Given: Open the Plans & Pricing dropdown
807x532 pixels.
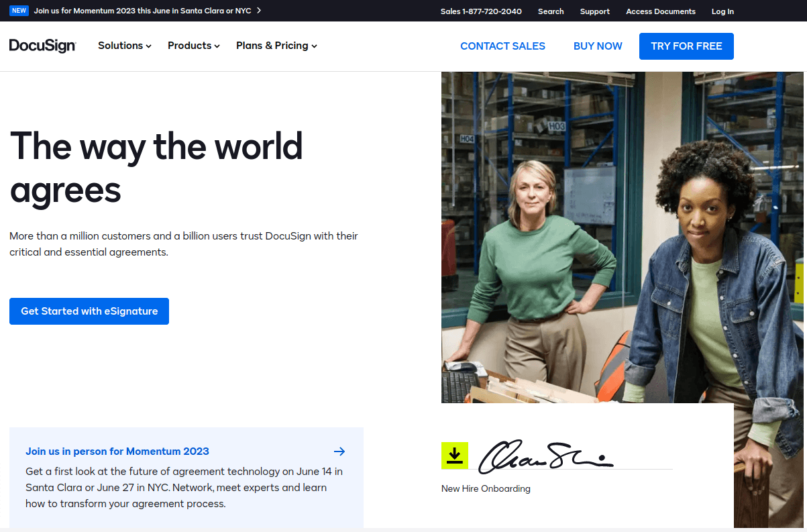Looking at the screenshot, I should click(276, 46).
